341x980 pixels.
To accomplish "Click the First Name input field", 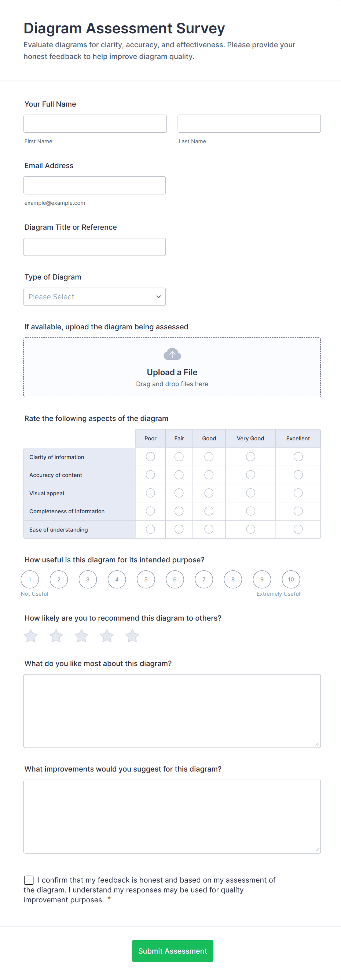I will tap(95, 123).
